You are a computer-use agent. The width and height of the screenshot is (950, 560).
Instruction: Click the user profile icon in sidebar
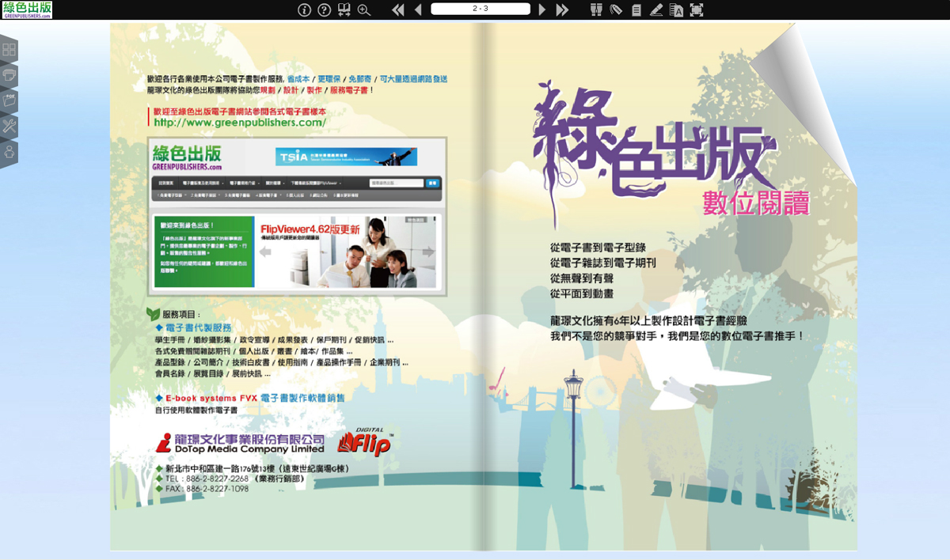(x=9, y=152)
